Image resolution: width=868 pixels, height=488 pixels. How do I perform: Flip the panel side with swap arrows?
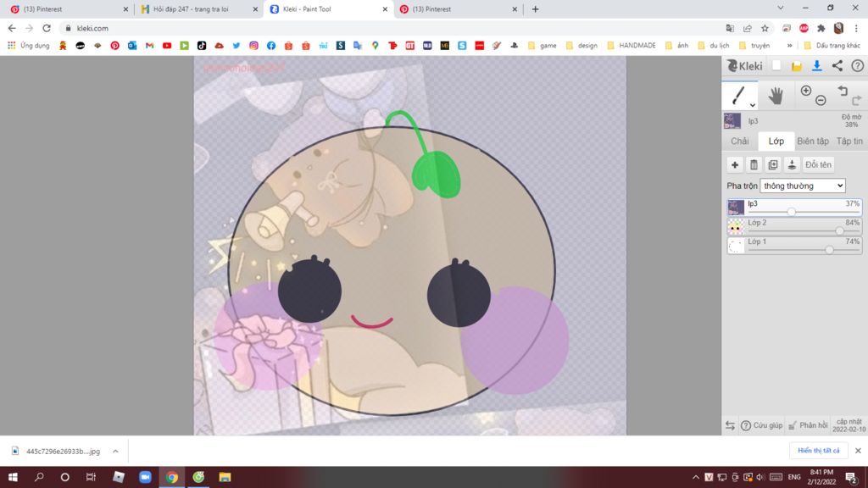click(x=730, y=425)
